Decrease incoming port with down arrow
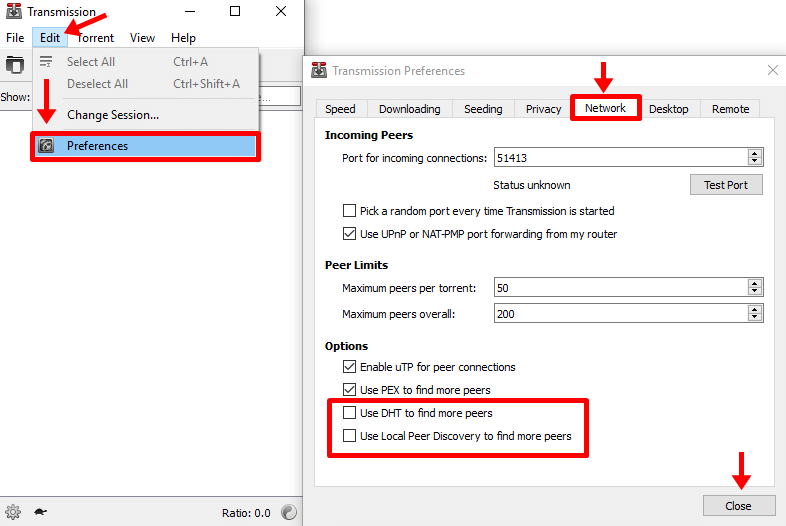 tap(754, 161)
